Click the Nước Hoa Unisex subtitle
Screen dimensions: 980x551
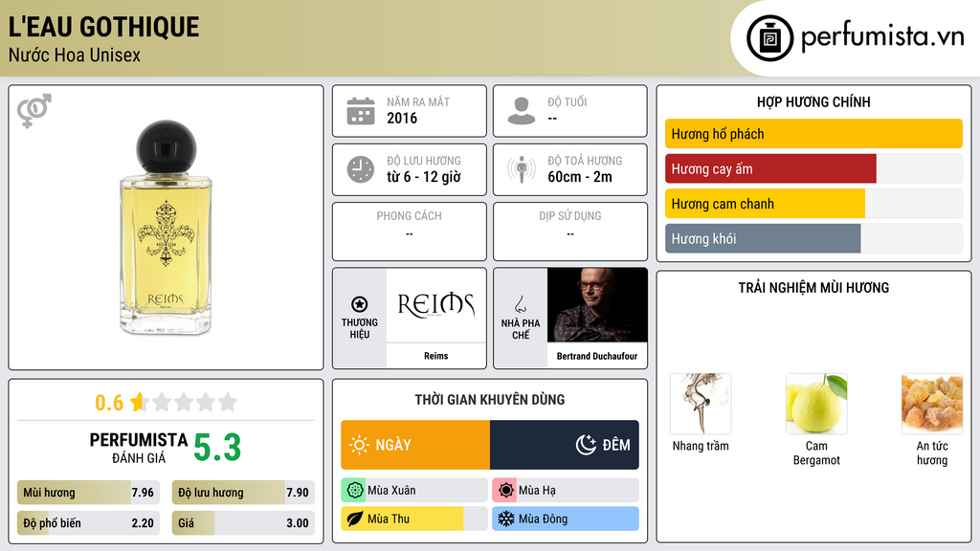[x=75, y=55]
